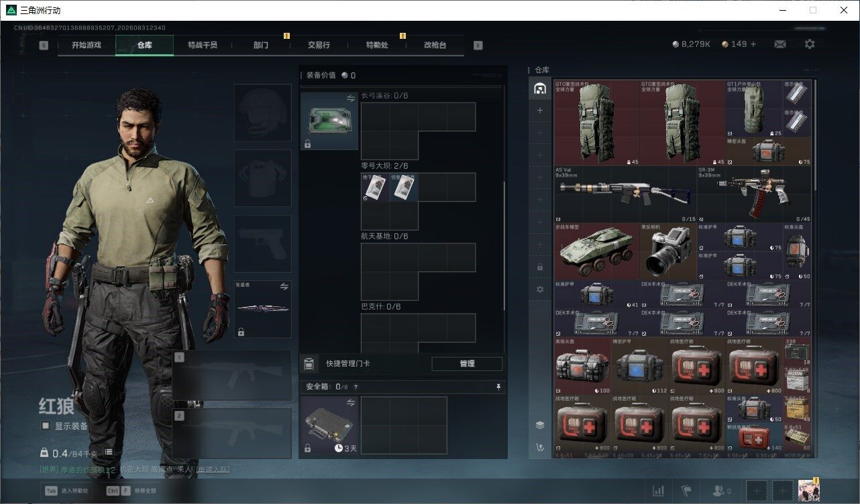Viewport: 860px width, 504px height.
Task: Select the AS Val rifle in the warehouse
Action: click(625, 194)
